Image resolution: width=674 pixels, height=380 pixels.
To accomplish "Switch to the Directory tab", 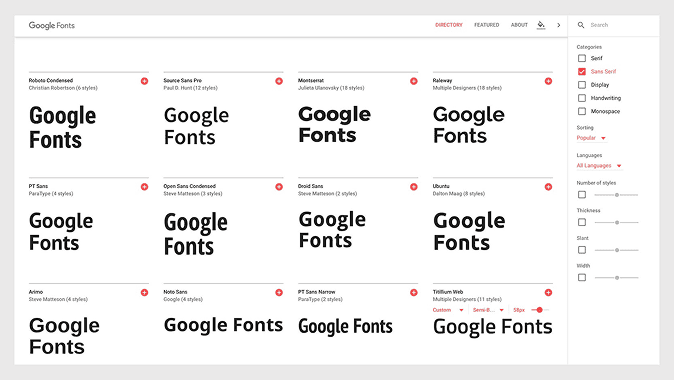I will (x=449, y=25).
